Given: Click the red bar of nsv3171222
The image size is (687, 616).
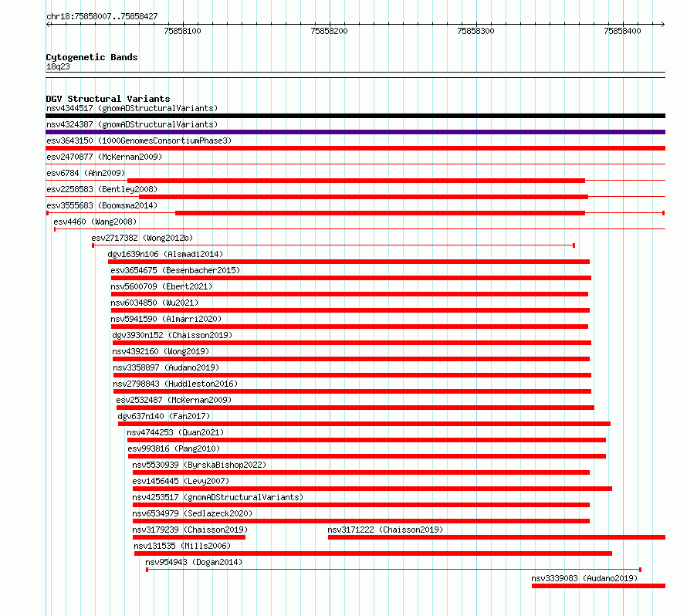Looking at the screenshot, I should pyautogui.click(x=496, y=537).
